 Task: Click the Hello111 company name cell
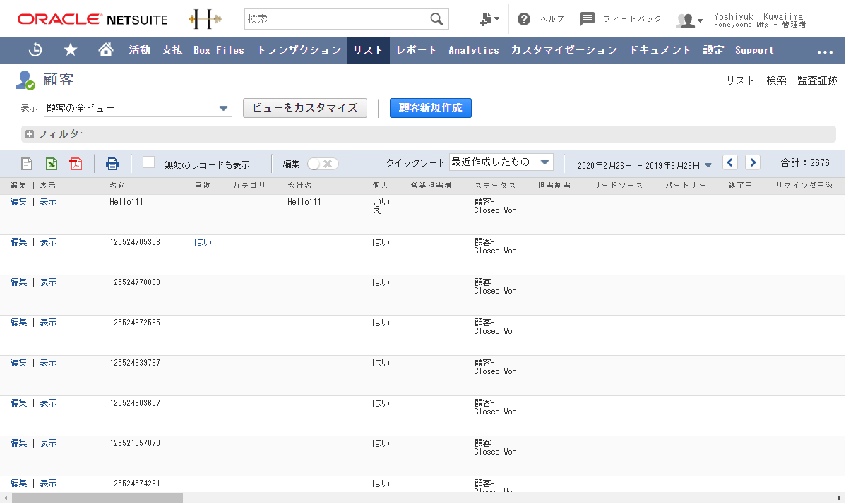[304, 202]
